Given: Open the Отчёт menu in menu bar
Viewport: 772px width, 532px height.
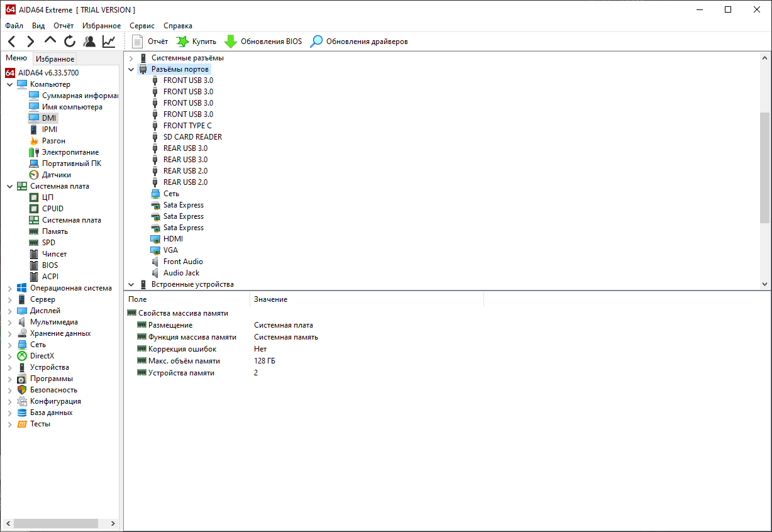Looking at the screenshot, I should pos(63,26).
